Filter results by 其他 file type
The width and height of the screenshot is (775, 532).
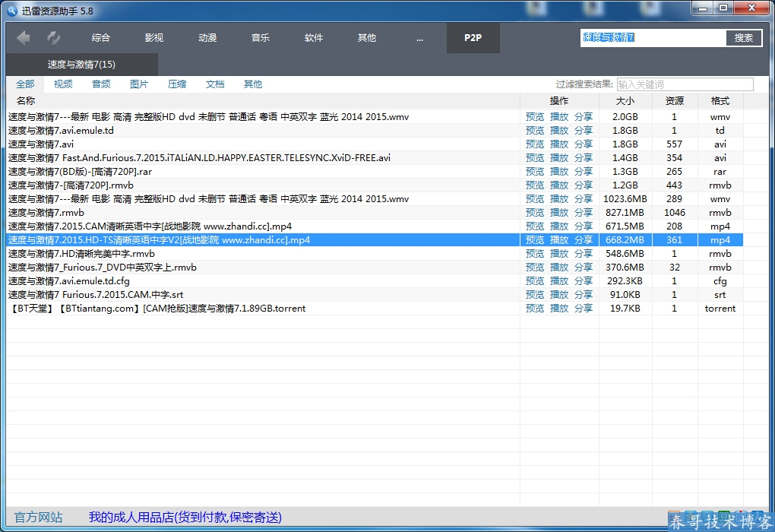(253, 84)
